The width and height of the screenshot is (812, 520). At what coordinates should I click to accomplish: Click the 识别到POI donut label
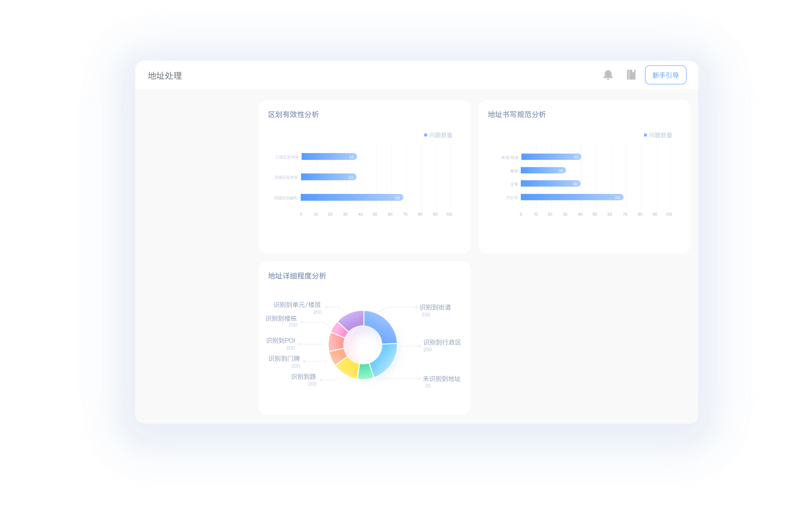point(280,340)
